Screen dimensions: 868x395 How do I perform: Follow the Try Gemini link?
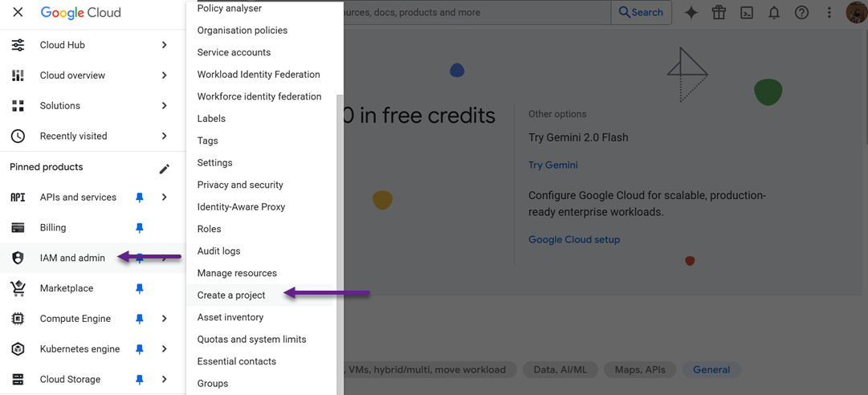click(552, 165)
